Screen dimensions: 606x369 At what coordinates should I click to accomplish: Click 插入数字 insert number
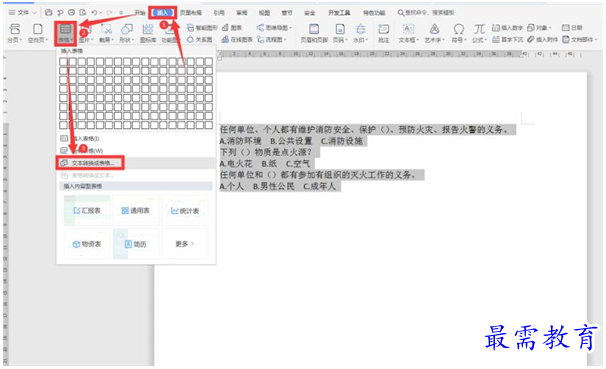click(507, 28)
